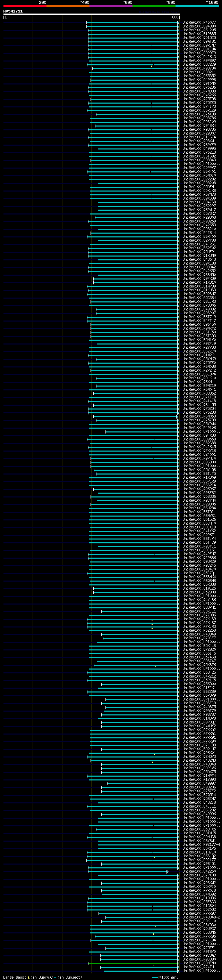Select hit label UniRef100_Q42260
This screenshot has width=222, height=980.
(199, 871)
